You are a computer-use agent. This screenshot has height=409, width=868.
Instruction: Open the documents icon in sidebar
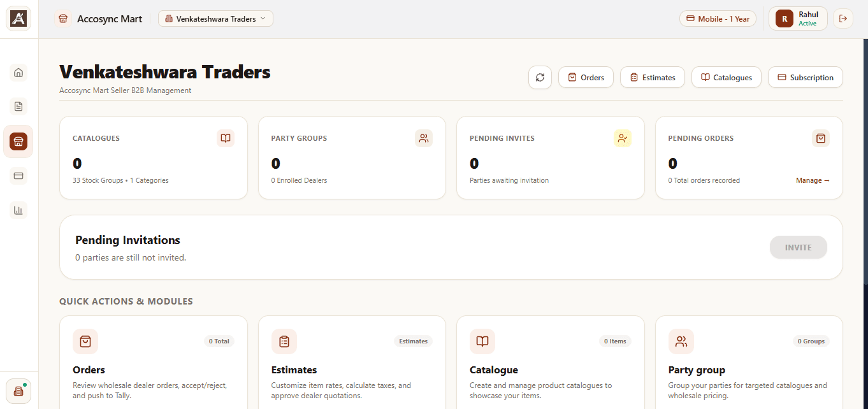[18, 106]
